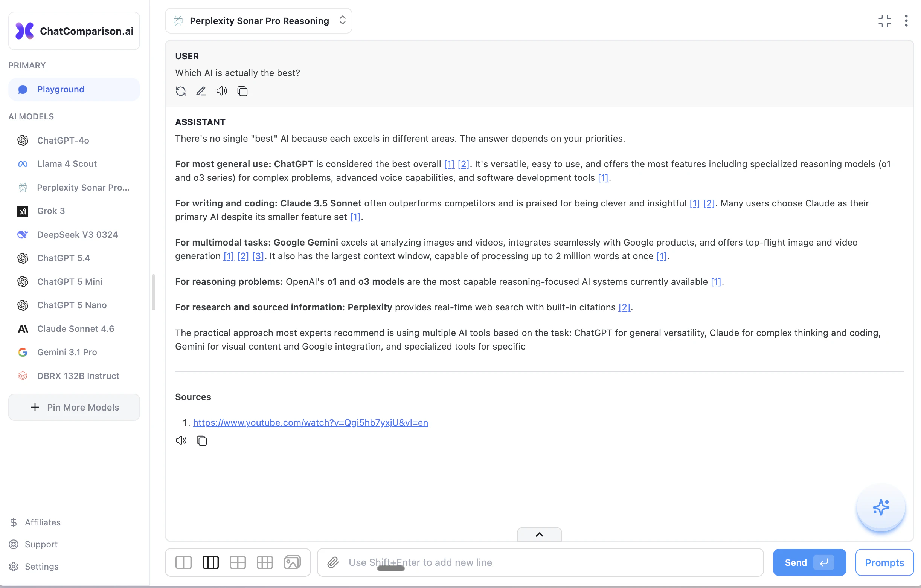Click the pencil edit message icon

tap(201, 91)
